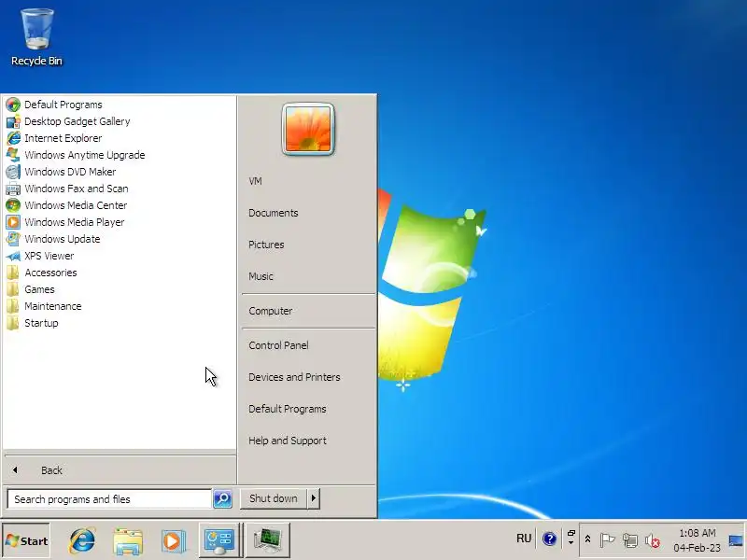Screen dimensions: 747x560
Task: Click the Default Programs icon in programs list
Action: pyautogui.click(x=13, y=105)
